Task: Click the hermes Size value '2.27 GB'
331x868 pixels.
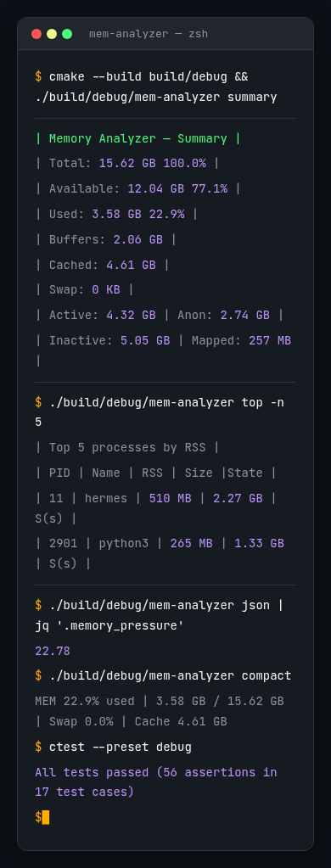Action: pos(238,498)
